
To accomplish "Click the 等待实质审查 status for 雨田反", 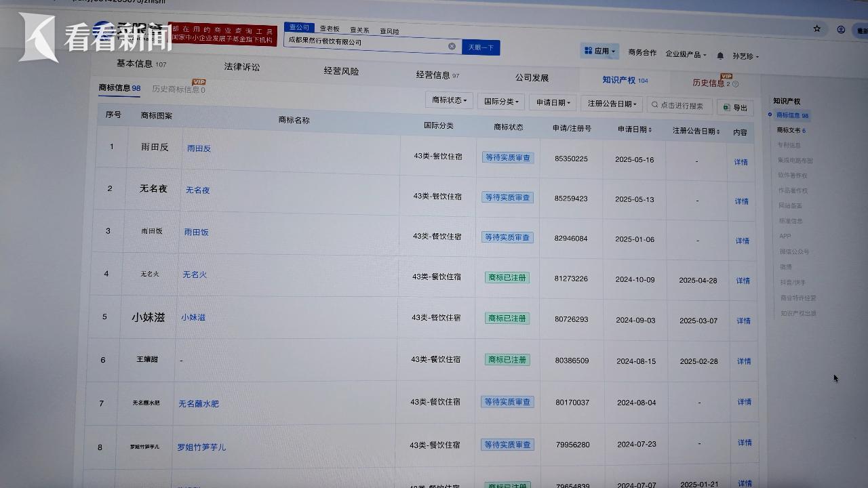I will (508, 157).
